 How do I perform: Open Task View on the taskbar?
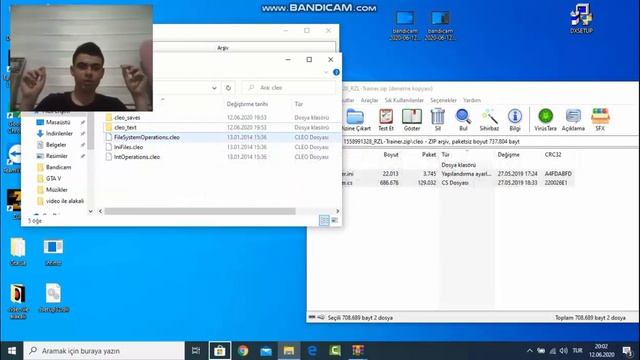196,351
